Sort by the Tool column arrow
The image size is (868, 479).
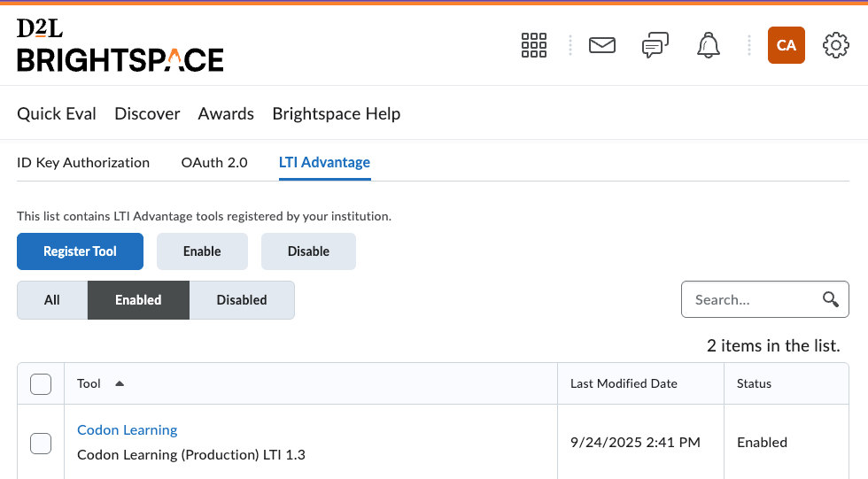tap(120, 383)
